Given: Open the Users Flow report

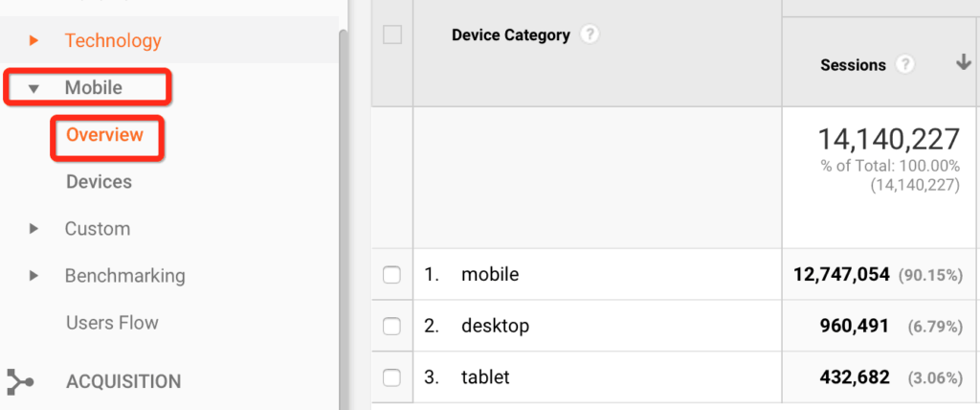Looking at the screenshot, I should point(113,323).
